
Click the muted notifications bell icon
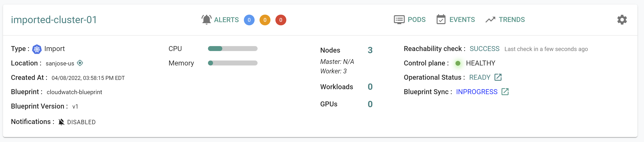(x=61, y=122)
